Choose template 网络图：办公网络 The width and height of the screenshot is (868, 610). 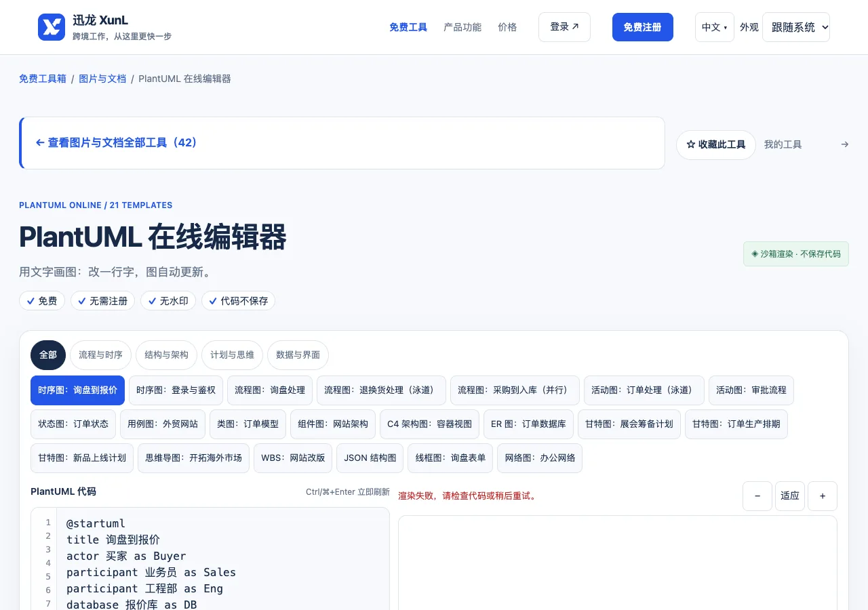click(540, 458)
